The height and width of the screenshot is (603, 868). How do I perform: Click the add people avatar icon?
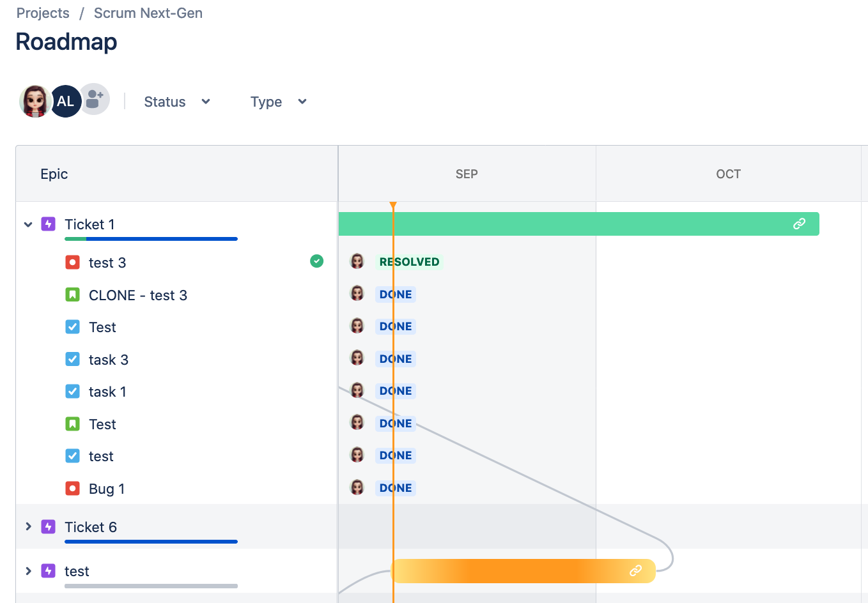[95, 100]
